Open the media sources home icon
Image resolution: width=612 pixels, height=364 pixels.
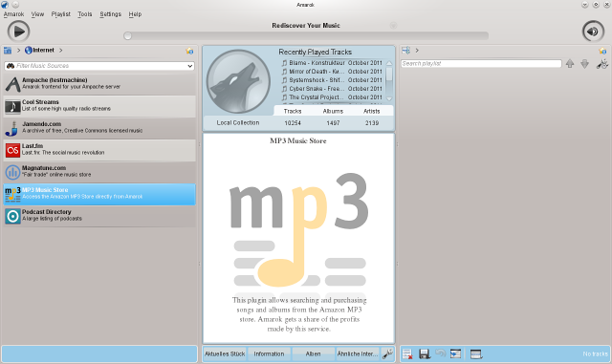point(8,51)
